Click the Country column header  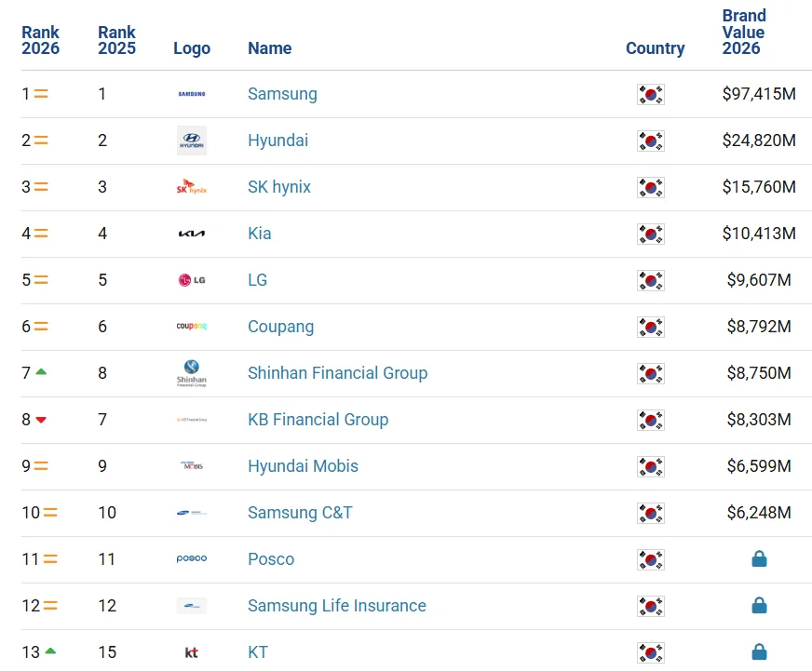tap(655, 48)
